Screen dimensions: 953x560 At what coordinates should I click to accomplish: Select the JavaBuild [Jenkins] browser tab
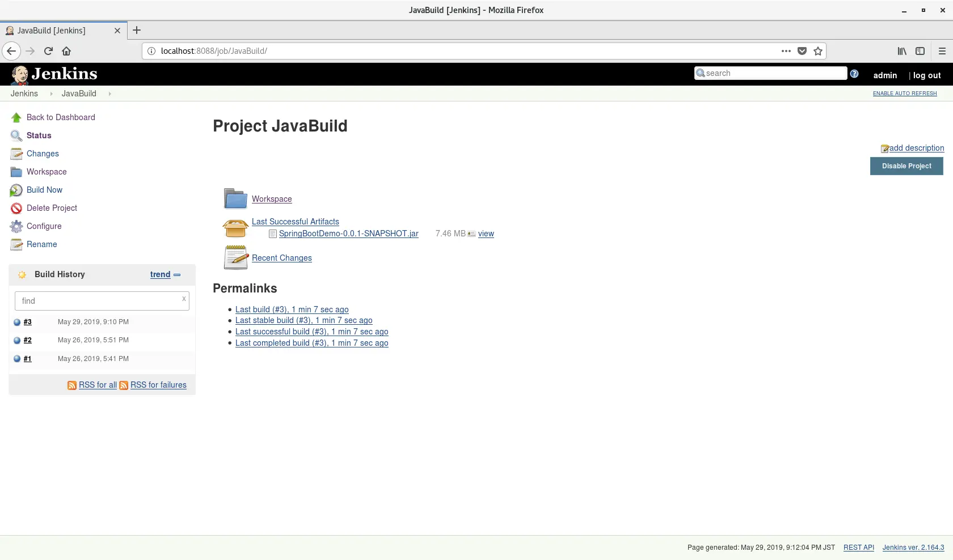[x=62, y=31]
